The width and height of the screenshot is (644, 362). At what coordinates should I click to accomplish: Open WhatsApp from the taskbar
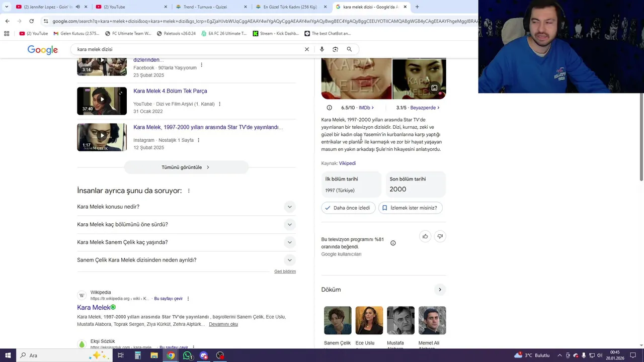187,355
